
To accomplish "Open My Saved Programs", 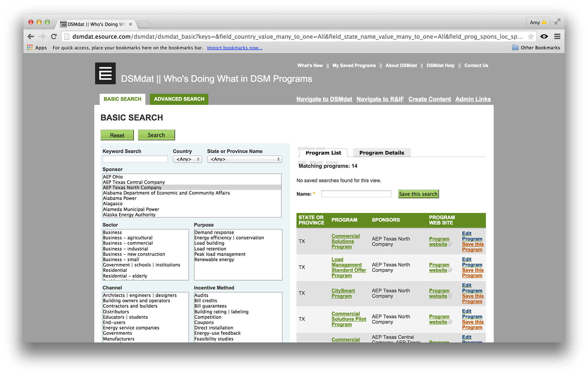I will tap(354, 65).
